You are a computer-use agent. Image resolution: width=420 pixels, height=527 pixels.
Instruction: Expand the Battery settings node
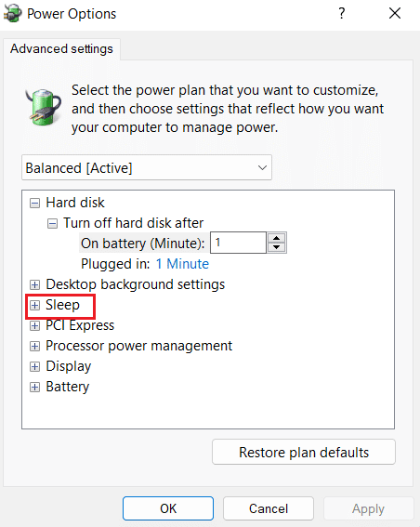[34, 388]
